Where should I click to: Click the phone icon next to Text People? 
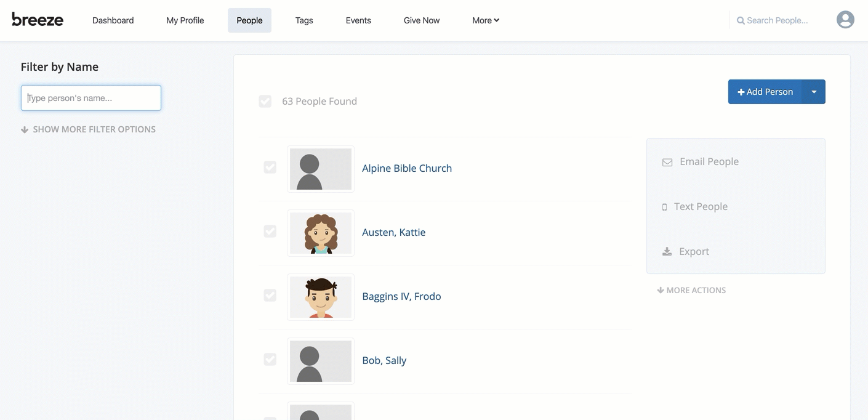(x=664, y=208)
